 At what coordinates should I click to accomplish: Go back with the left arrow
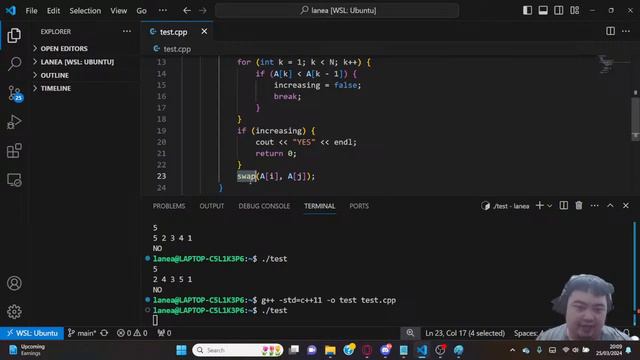187,10
